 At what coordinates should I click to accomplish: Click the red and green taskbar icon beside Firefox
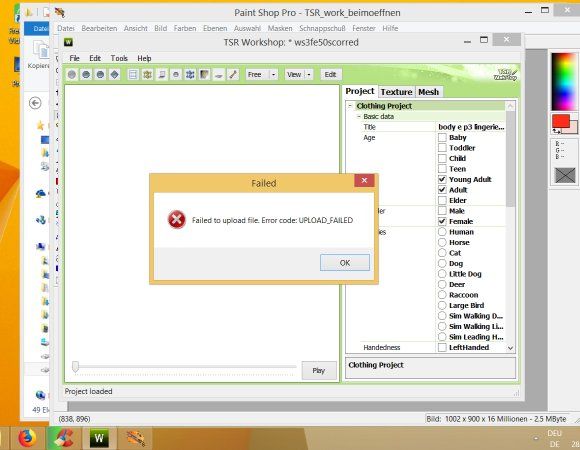tap(63, 439)
